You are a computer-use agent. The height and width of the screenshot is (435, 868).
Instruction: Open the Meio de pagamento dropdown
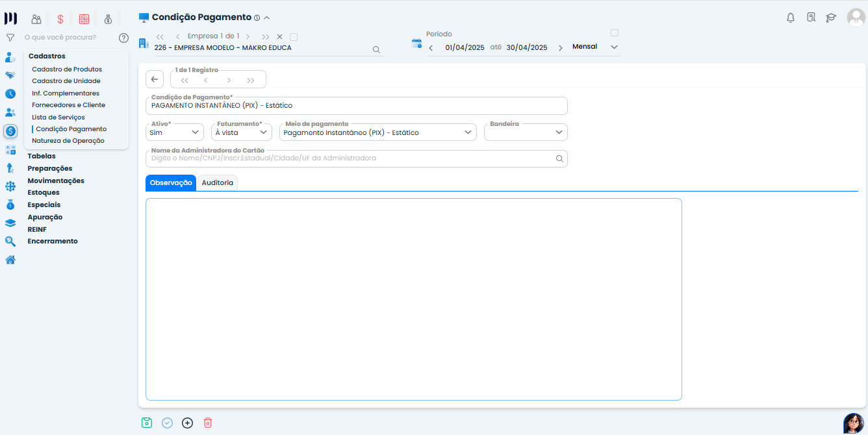point(378,132)
